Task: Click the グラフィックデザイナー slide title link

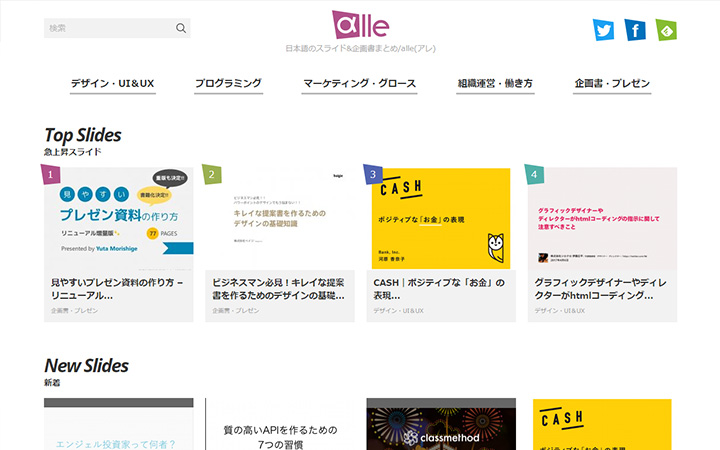Action: (x=602, y=289)
